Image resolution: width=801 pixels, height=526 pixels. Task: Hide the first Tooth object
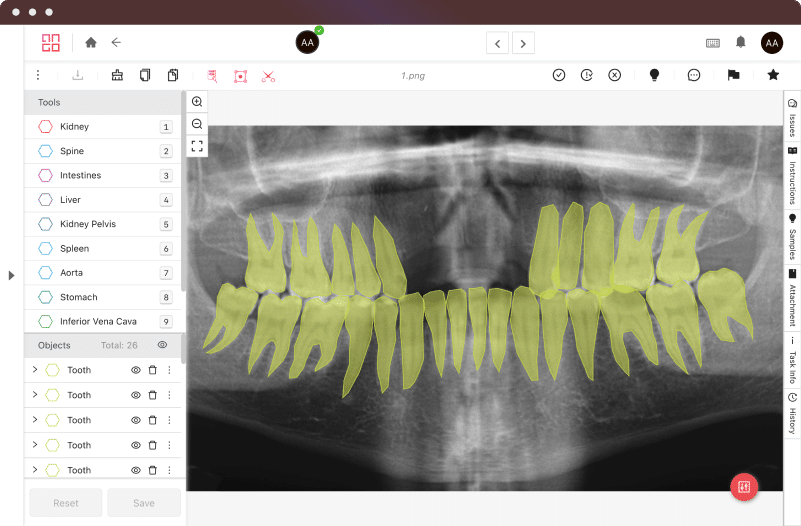tap(136, 370)
